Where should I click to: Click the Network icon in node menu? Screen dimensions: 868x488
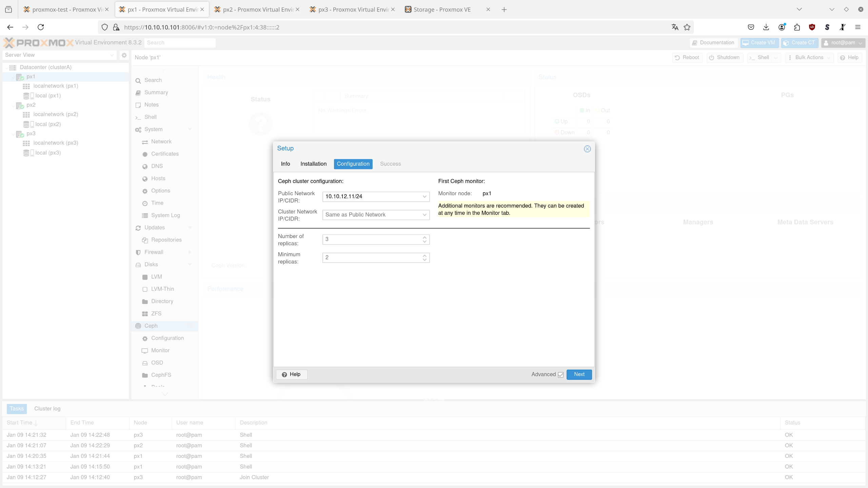(x=145, y=142)
